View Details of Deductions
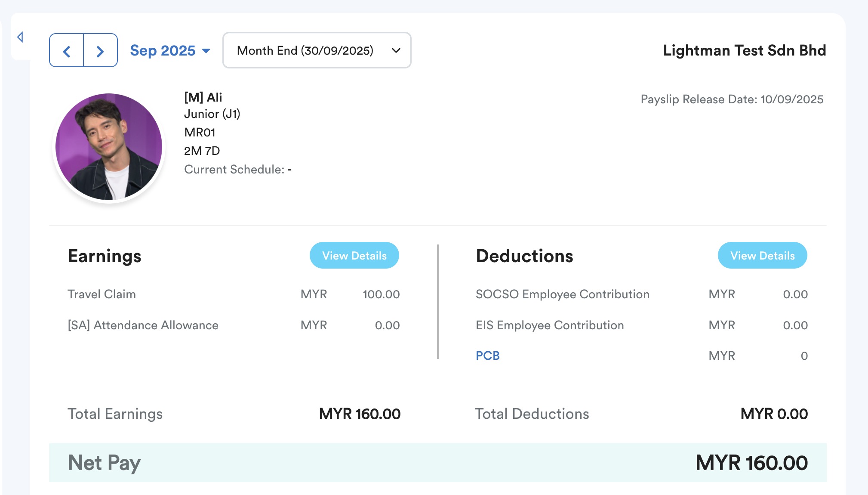This screenshot has width=868, height=495. 762,255
